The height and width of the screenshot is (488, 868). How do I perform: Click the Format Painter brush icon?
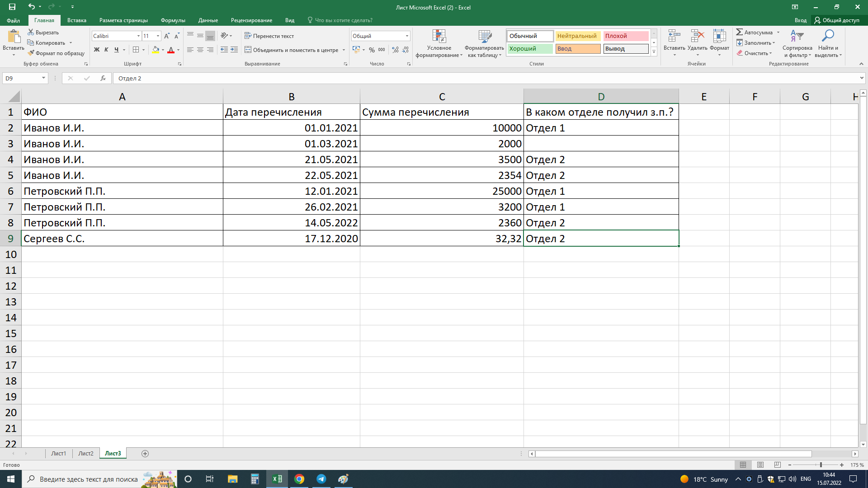[x=31, y=53]
